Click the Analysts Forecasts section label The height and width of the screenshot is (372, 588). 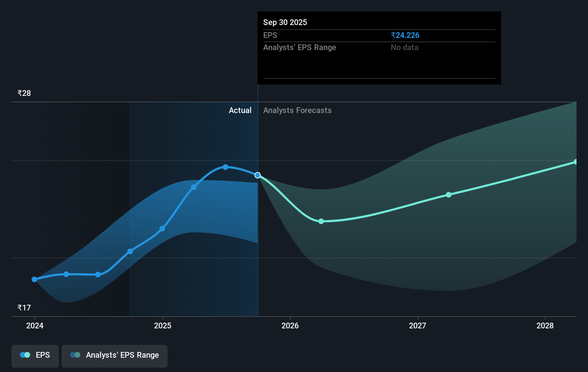pyautogui.click(x=297, y=110)
